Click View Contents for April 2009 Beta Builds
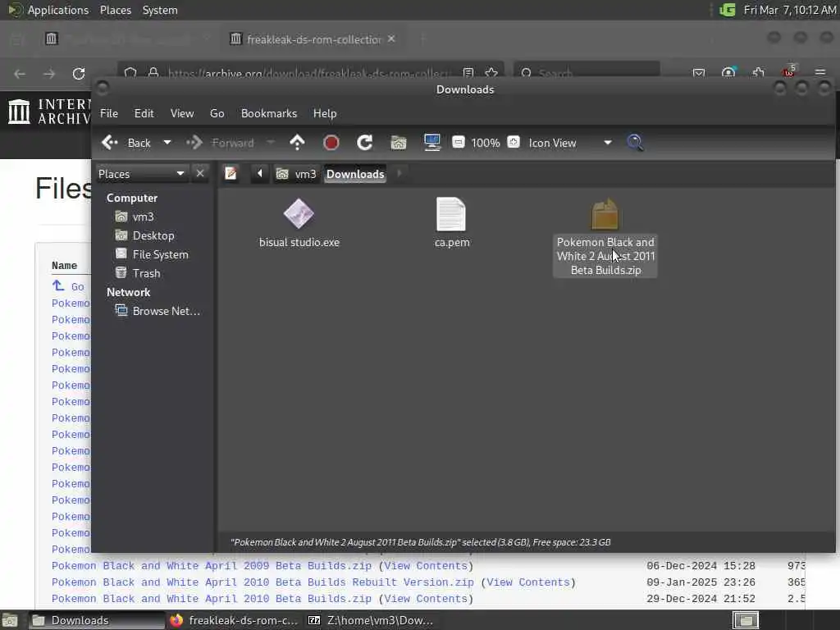840x630 pixels. [426, 566]
